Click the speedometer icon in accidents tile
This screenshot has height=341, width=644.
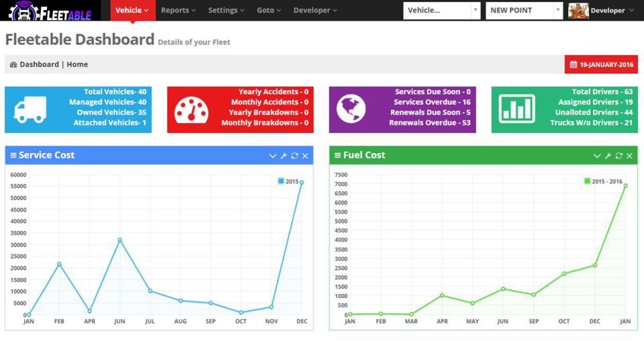(x=191, y=109)
